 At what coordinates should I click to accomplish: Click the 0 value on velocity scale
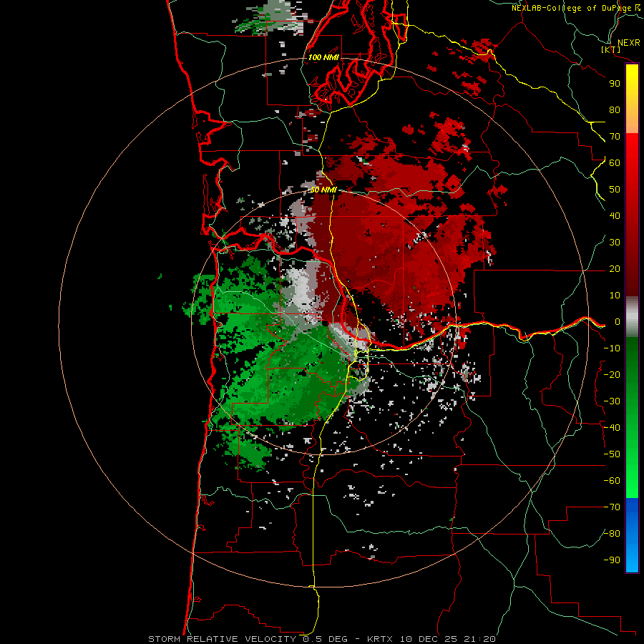tap(618, 321)
